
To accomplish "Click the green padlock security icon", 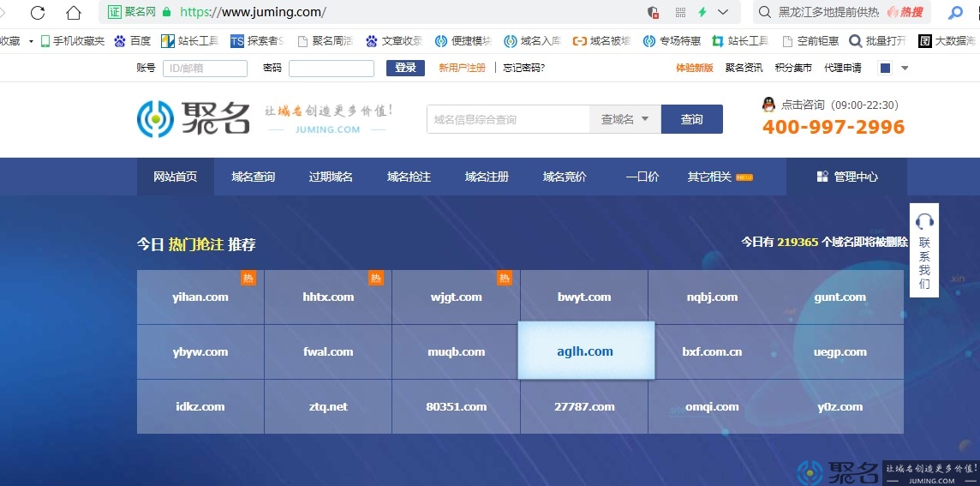I will [x=166, y=12].
